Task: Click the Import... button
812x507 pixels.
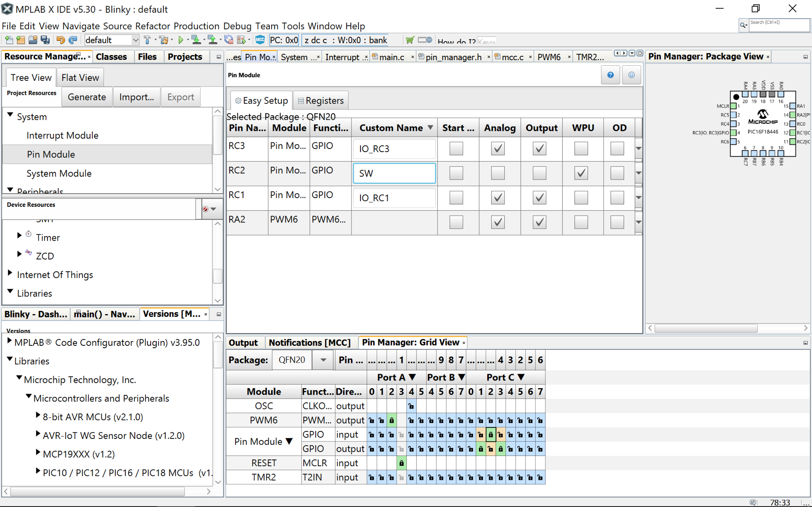Action: click(136, 97)
